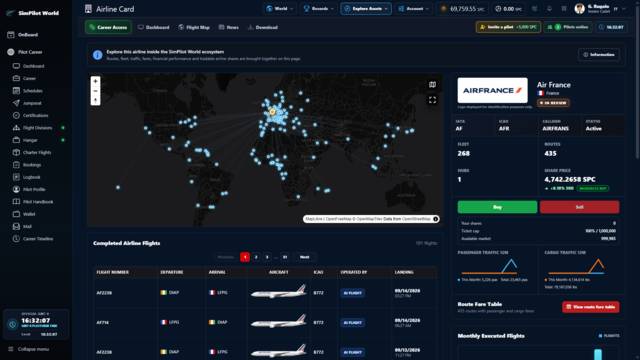Toggle the FLIGHTS legend on monthly chart
The height and width of the screenshot is (360, 640).
coord(609,336)
